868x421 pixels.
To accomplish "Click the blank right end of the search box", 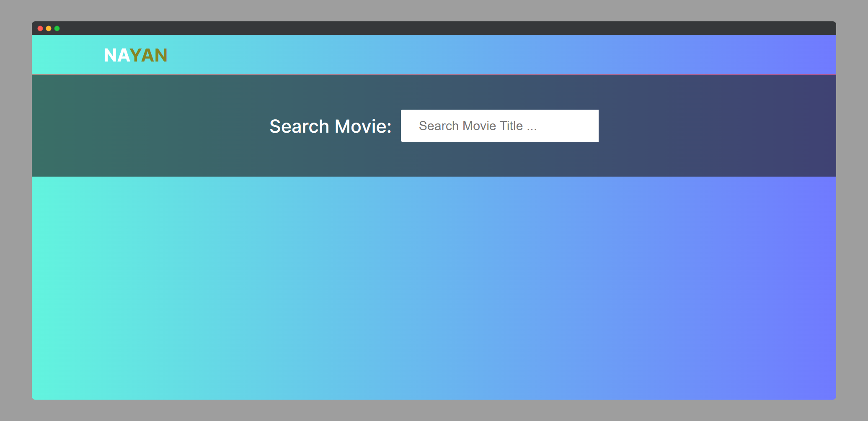I will pyautogui.click(x=578, y=126).
